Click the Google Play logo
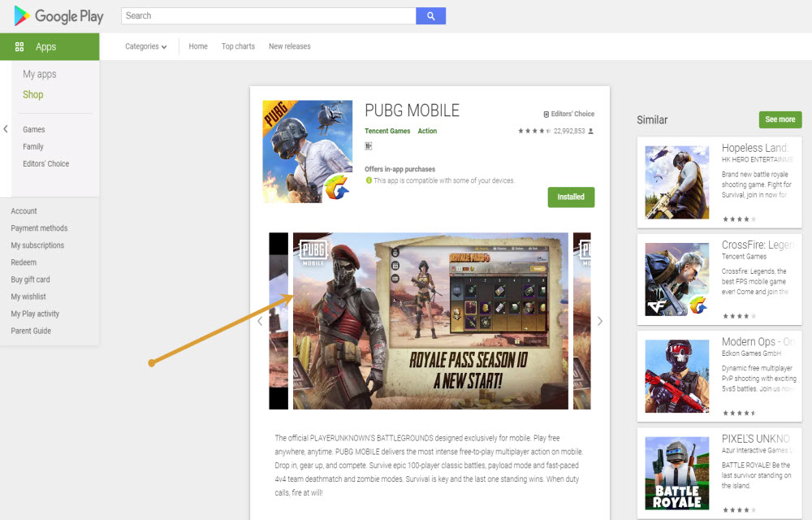 (x=58, y=16)
